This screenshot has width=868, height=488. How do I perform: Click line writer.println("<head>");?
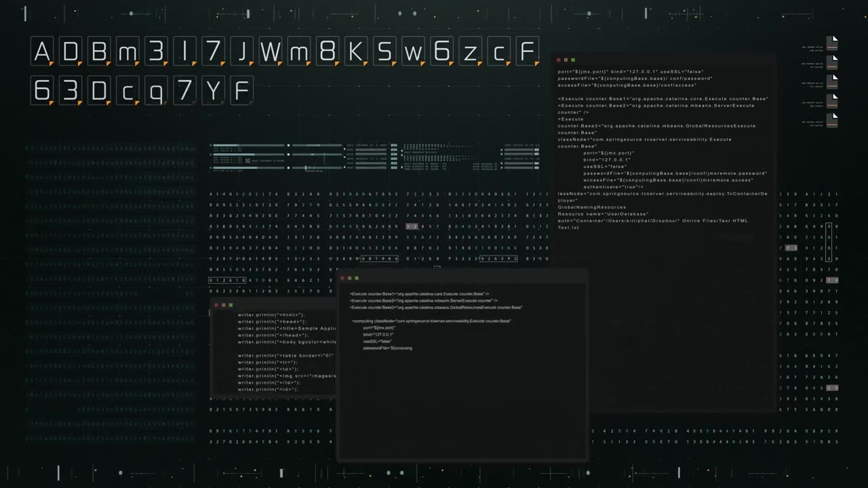click(272, 321)
